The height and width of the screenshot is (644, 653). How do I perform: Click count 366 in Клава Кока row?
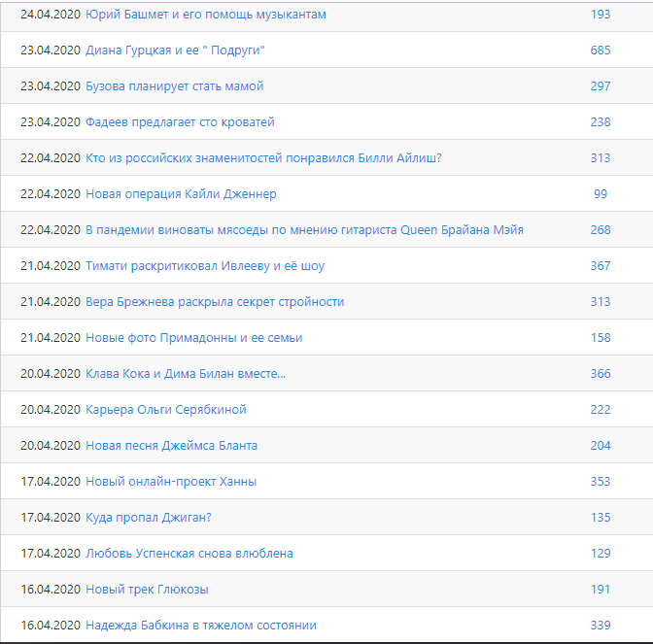point(601,374)
